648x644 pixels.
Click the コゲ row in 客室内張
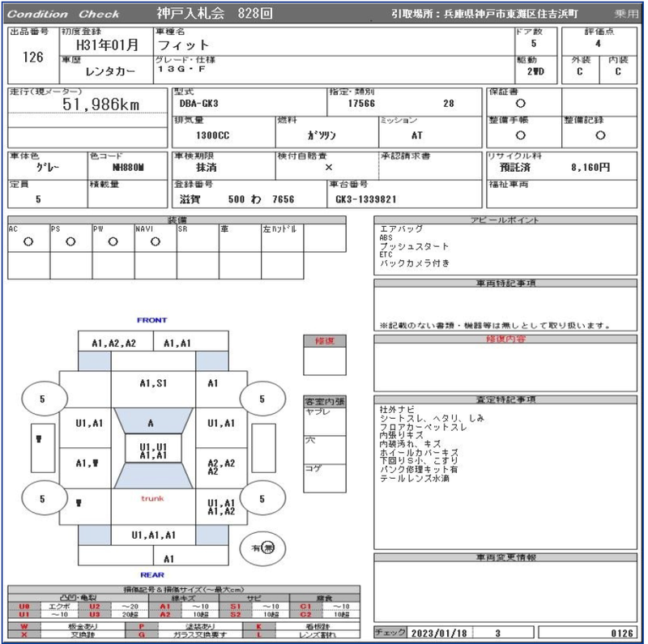coord(325,478)
